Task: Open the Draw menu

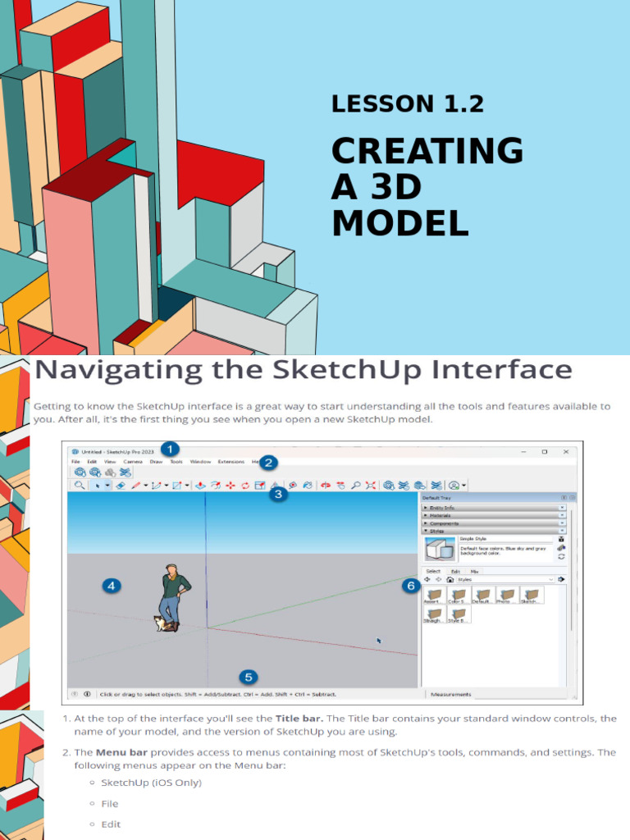Action: click(x=156, y=461)
